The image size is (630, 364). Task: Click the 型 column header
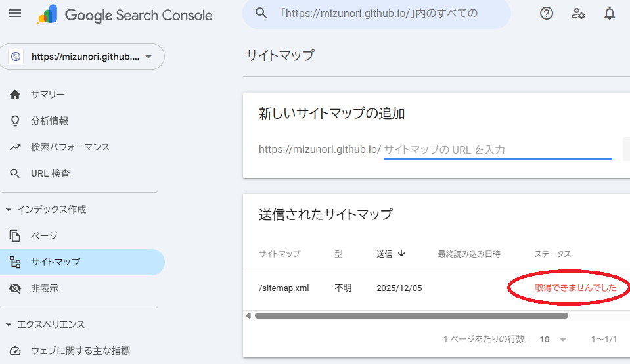pyautogui.click(x=338, y=254)
